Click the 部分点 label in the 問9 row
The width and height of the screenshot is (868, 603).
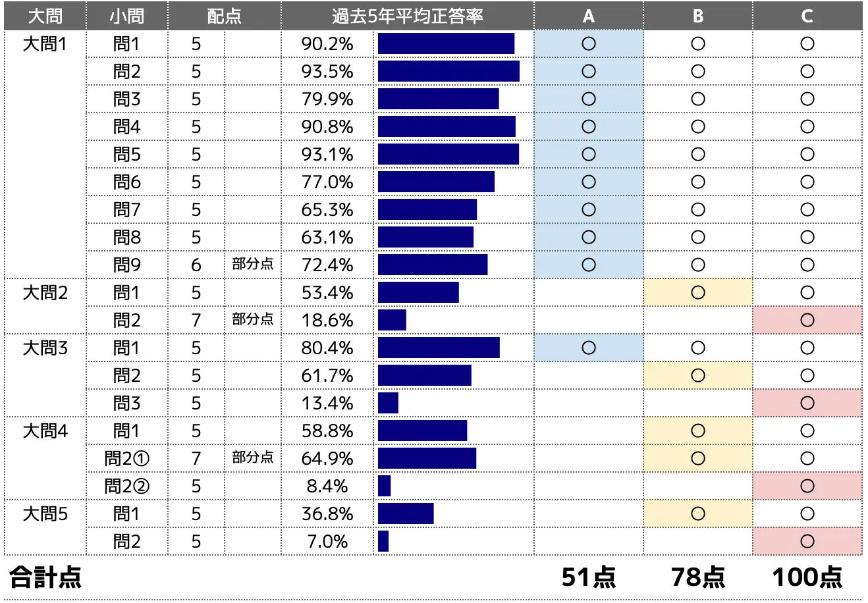click(253, 264)
